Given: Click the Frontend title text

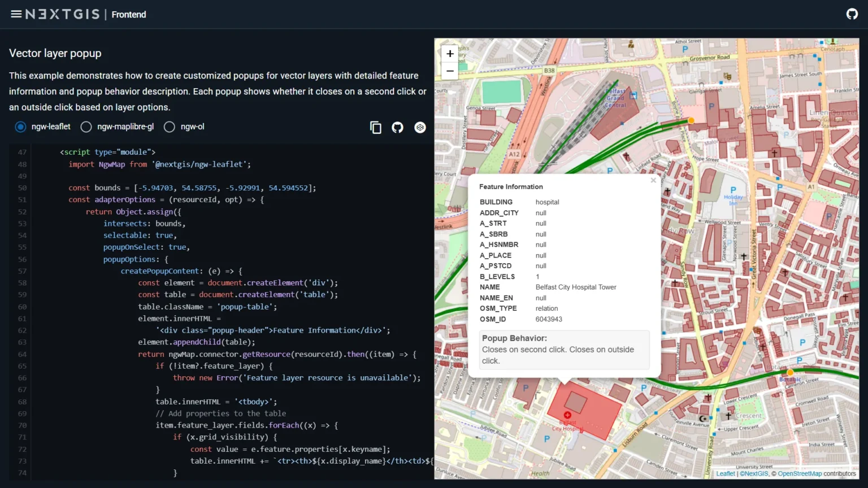Looking at the screenshot, I should pos(129,15).
